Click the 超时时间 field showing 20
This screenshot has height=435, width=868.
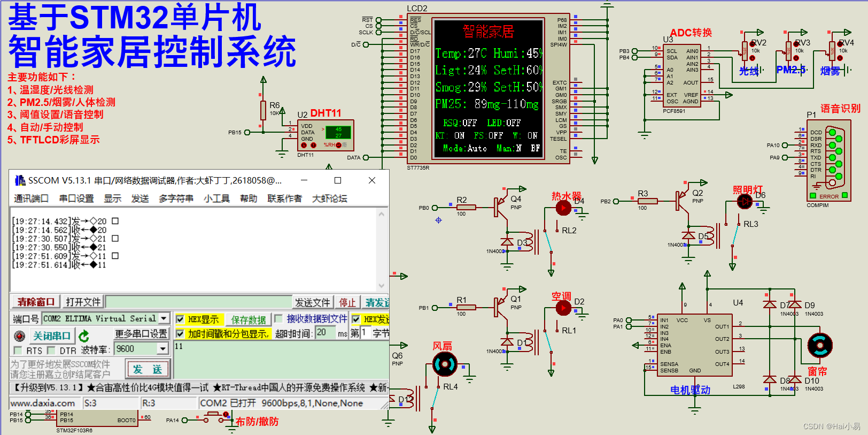pos(325,333)
